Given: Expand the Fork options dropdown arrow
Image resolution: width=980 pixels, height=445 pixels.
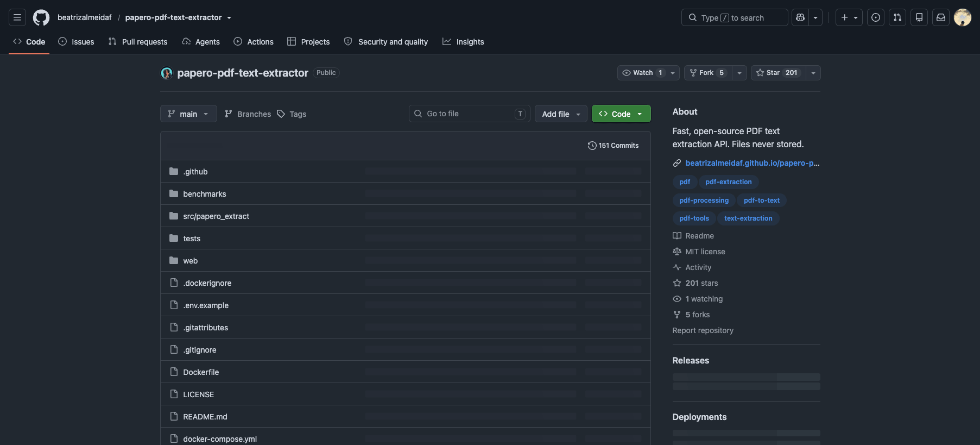Looking at the screenshot, I should 739,73.
